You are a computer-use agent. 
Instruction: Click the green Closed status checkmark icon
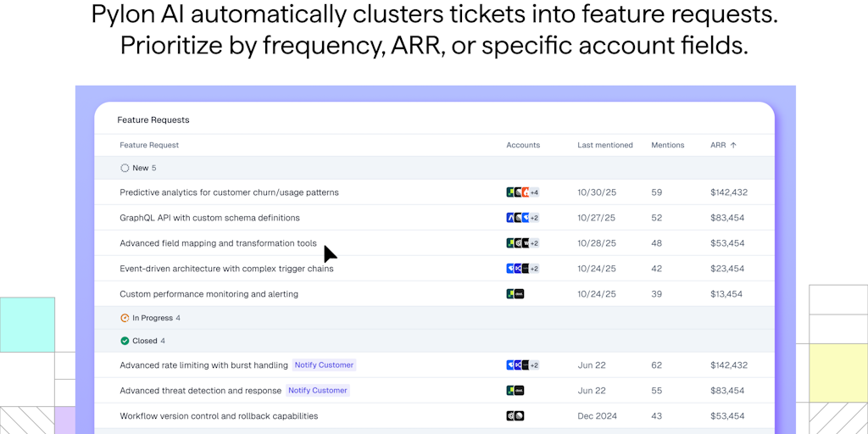coord(125,341)
